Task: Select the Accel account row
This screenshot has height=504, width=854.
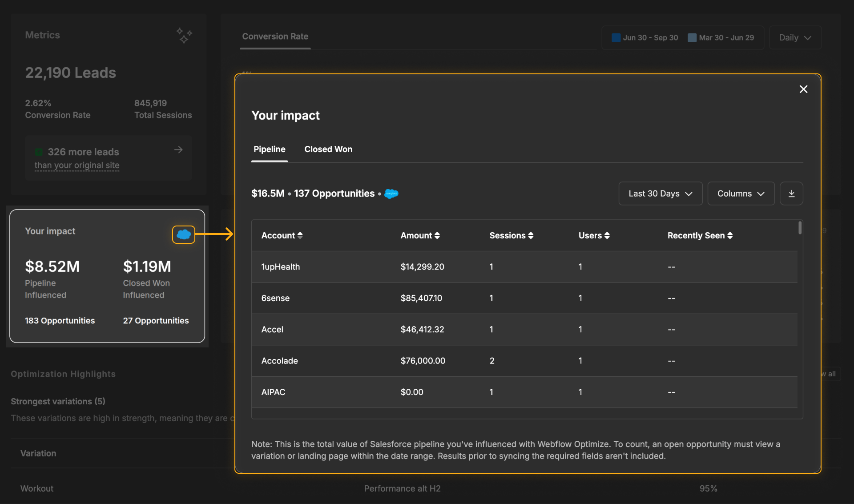Action: pyautogui.click(x=524, y=330)
